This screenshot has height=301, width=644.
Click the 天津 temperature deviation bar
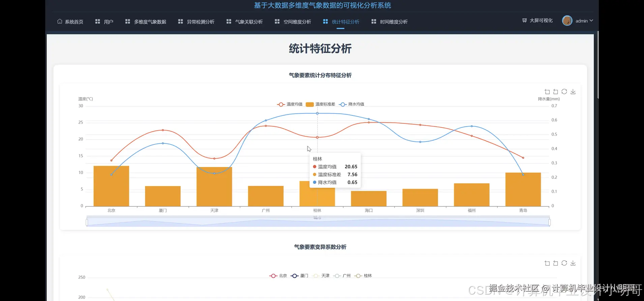(x=214, y=187)
